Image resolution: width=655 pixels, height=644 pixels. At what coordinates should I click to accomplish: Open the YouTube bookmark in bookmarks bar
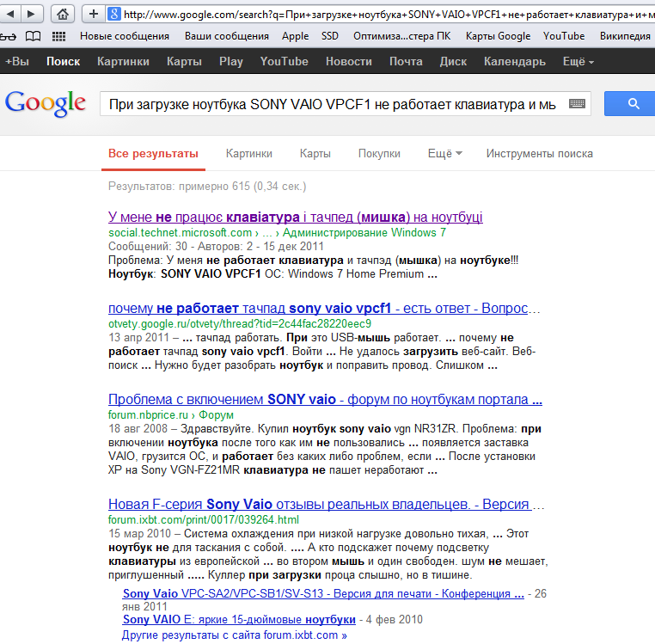(x=564, y=36)
